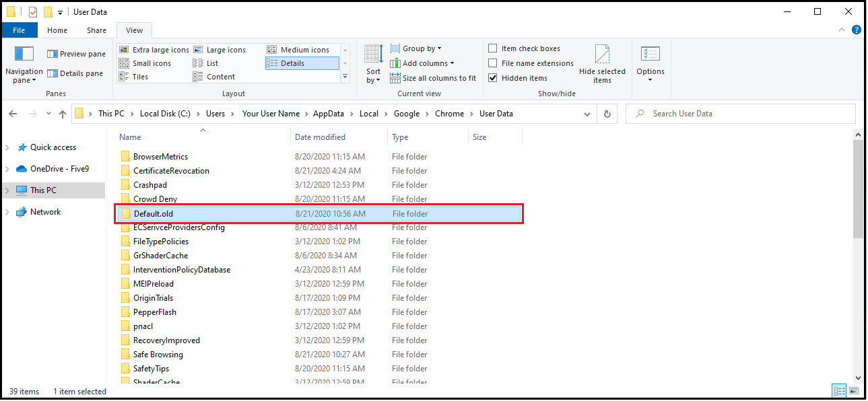Screen dimensions: 868x401
Task: Toggle File name extensions checkbox
Action: click(493, 63)
